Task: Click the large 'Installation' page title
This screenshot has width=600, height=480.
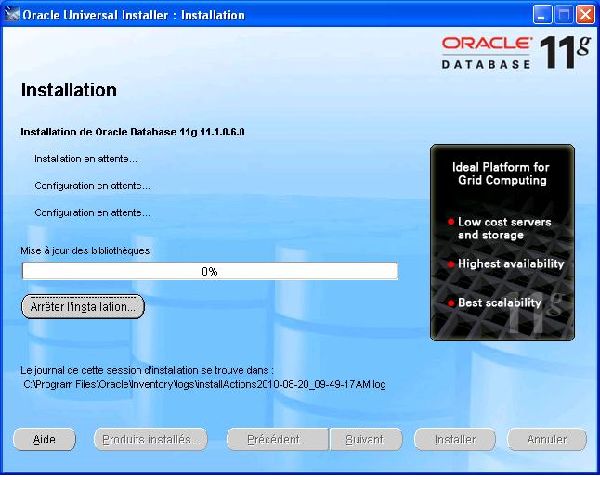Action: tap(68, 90)
